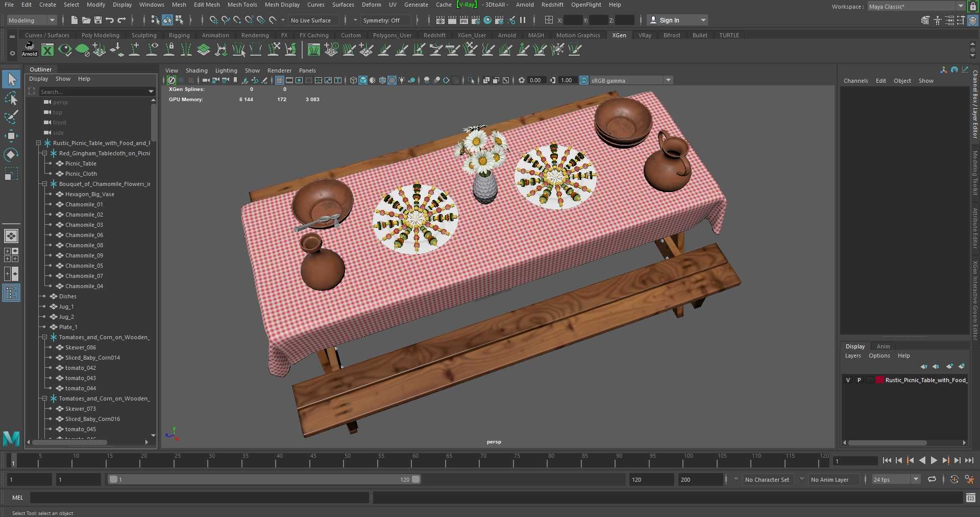The width and height of the screenshot is (980, 517).
Task: Click the Outliner Search field
Action: [96, 92]
